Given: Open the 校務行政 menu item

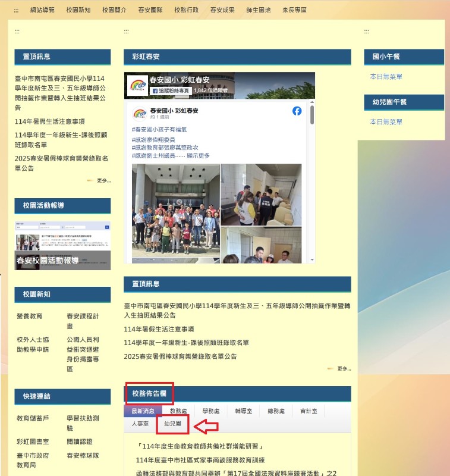Looking at the screenshot, I should (x=187, y=10).
